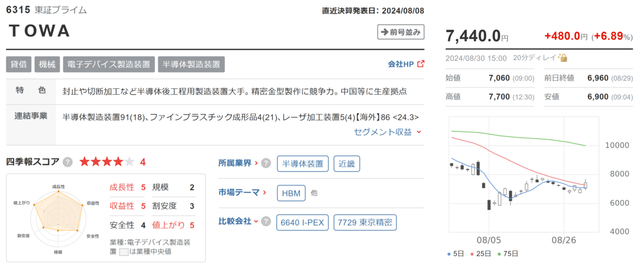Image resolution: width=644 pixels, height=264 pixels.
Task: Select the 貸借 tag
Action: pyautogui.click(x=19, y=64)
